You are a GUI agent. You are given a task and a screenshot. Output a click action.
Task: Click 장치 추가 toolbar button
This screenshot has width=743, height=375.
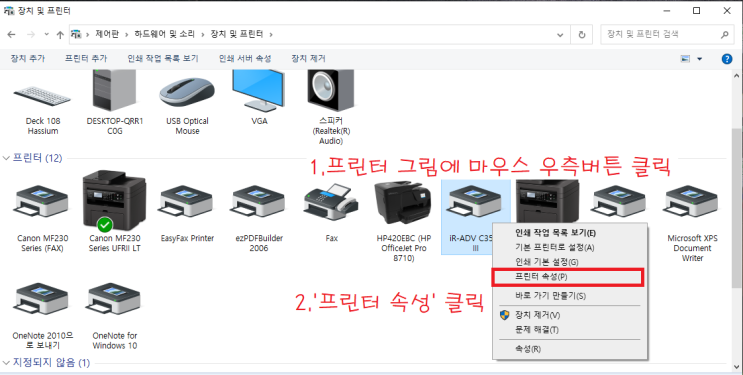[x=27, y=59]
